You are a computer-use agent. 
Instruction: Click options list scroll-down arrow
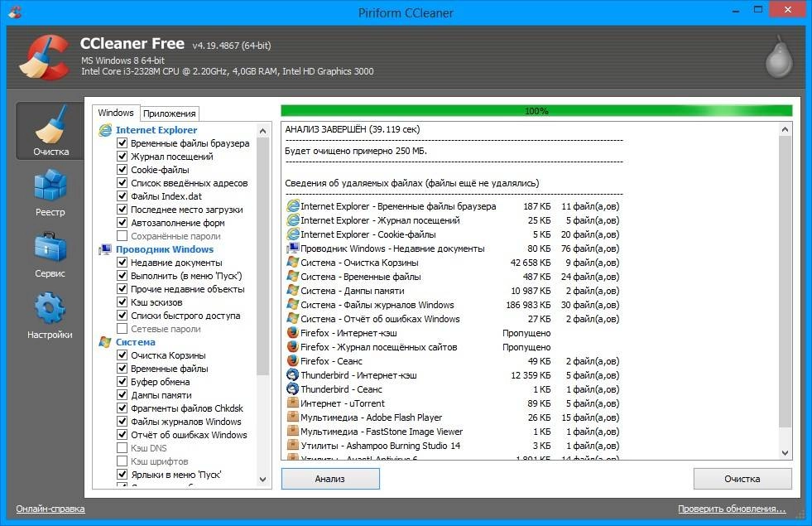pyautogui.click(x=262, y=480)
